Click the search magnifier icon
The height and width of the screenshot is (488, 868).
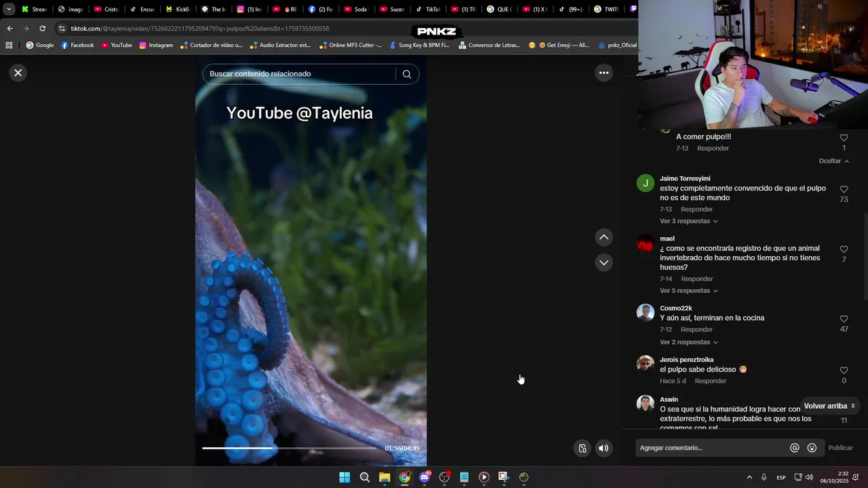point(407,74)
